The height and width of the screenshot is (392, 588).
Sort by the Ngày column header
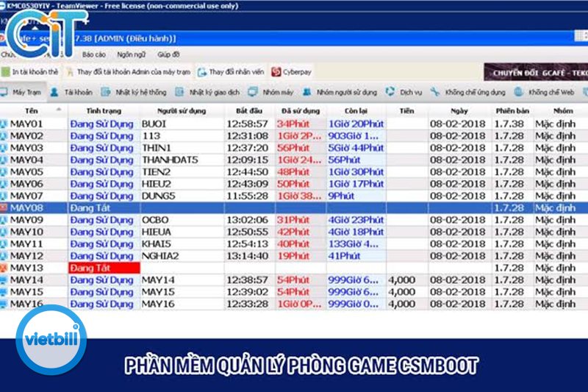(x=459, y=110)
